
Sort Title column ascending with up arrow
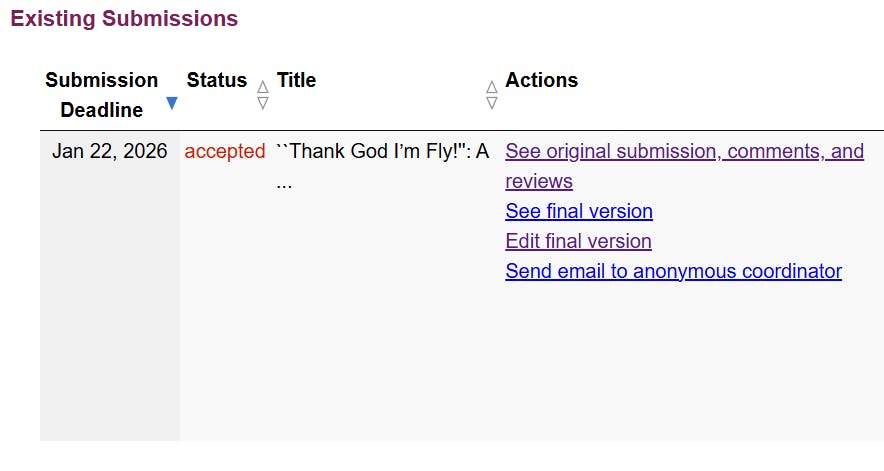coord(491,87)
